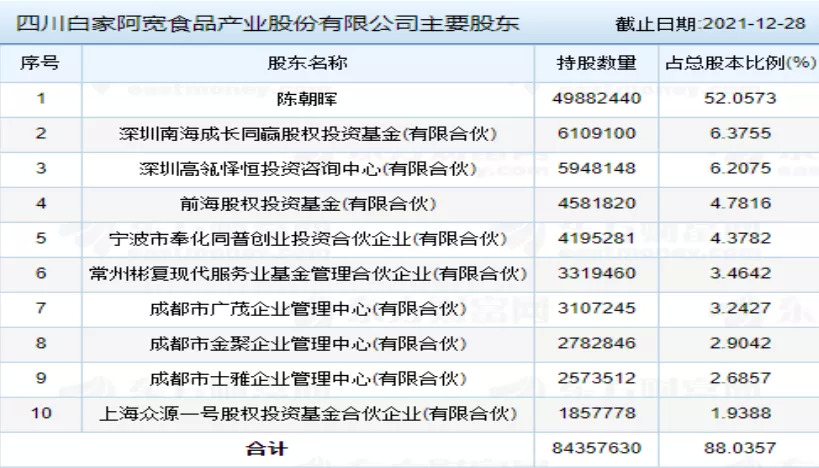The image size is (819, 468).
Task: Click share count 3107245
Action: [596, 308]
